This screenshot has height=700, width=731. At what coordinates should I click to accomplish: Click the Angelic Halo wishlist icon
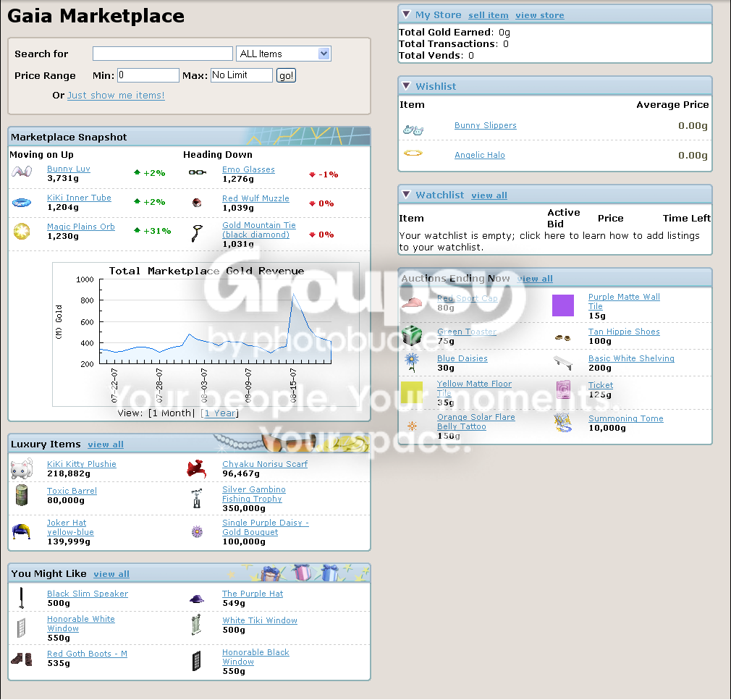point(413,153)
